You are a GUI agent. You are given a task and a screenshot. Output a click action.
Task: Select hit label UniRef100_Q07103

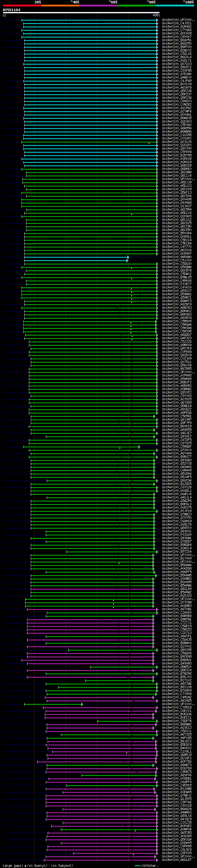click(x=177, y=64)
